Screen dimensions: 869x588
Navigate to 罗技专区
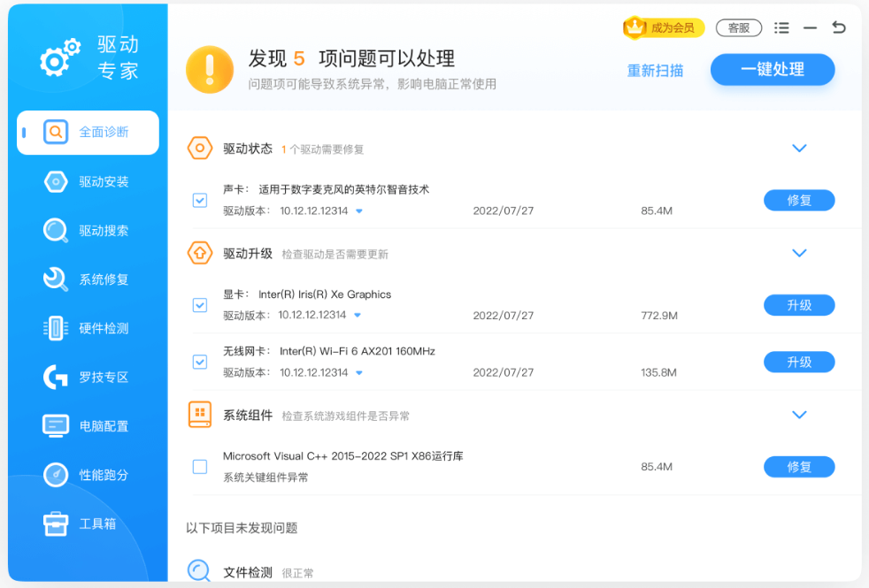[x=88, y=377]
